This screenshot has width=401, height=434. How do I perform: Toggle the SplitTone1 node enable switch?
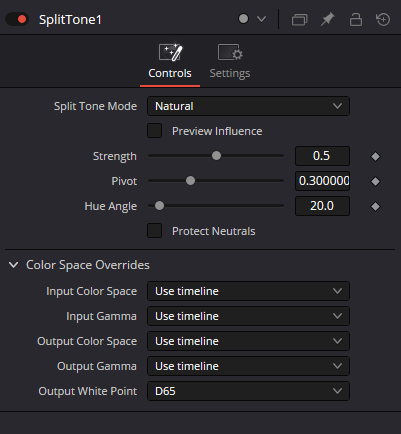click(x=17, y=19)
